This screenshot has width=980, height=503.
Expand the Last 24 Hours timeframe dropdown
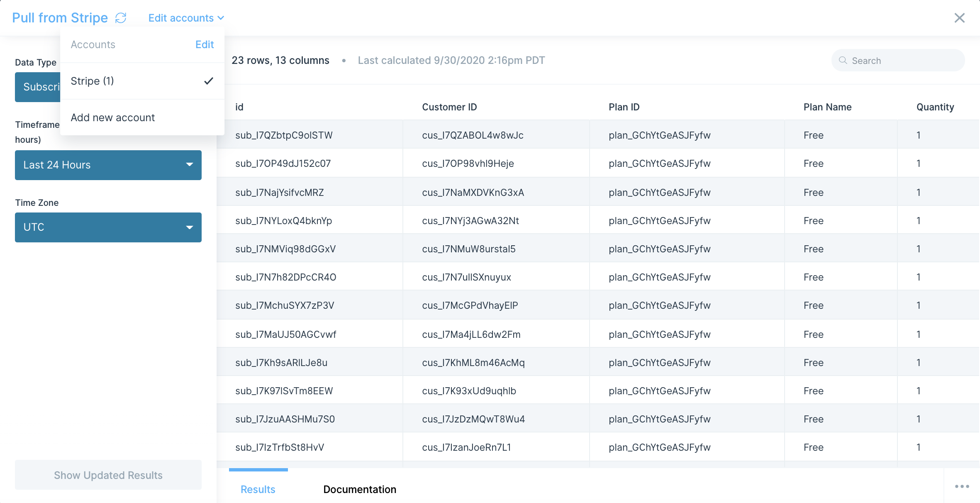[108, 165]
